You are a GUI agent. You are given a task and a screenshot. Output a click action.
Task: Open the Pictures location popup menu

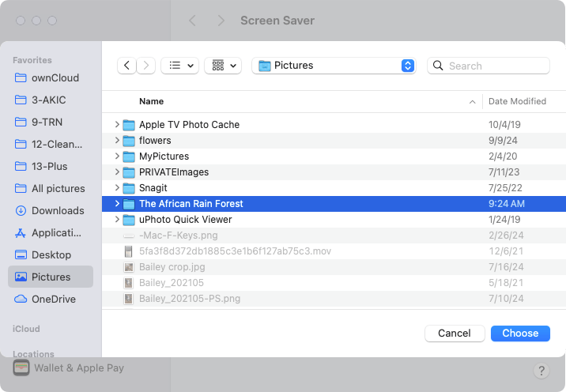[334, 66]
